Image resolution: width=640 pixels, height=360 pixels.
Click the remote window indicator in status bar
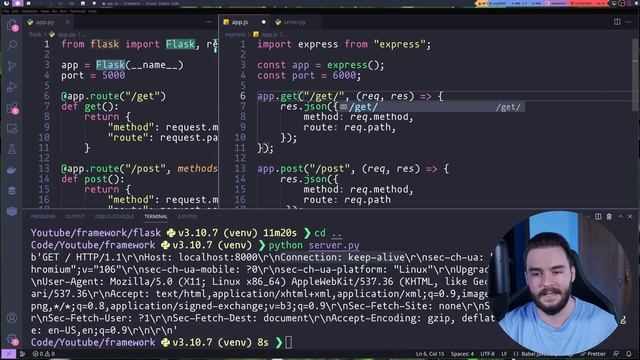point(8,354)
